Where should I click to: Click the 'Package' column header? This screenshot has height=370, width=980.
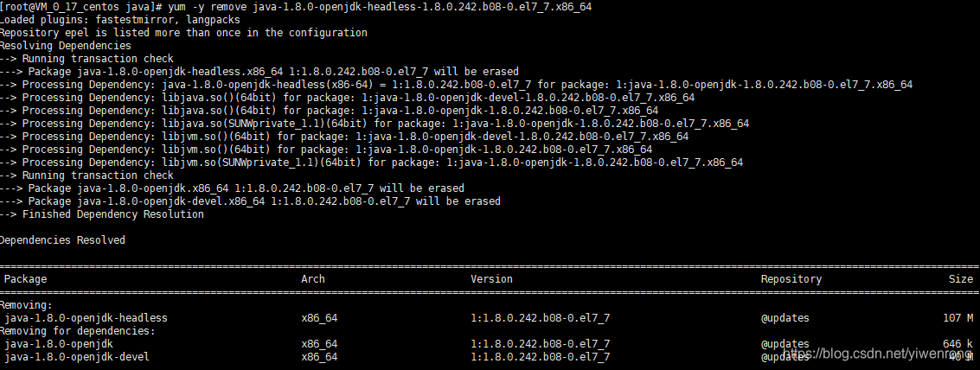(x=26, y=279)
